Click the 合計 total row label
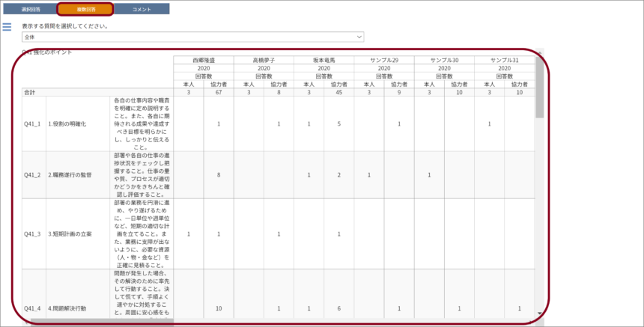 pos(31,92)
